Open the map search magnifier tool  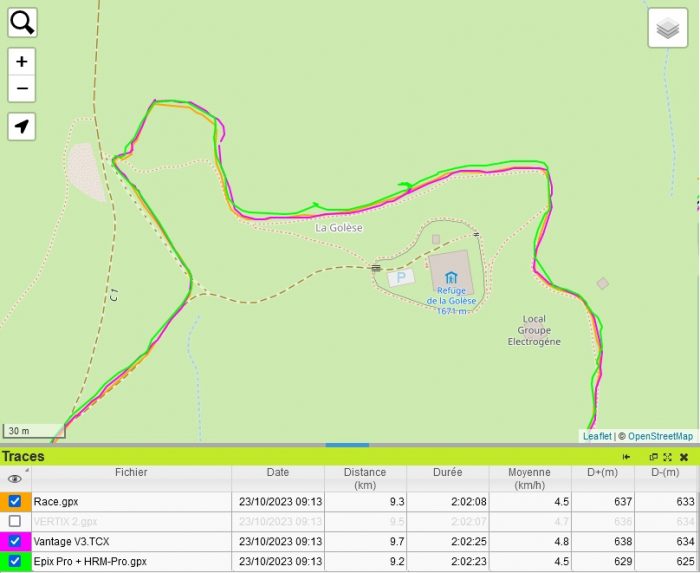point(22,22)
